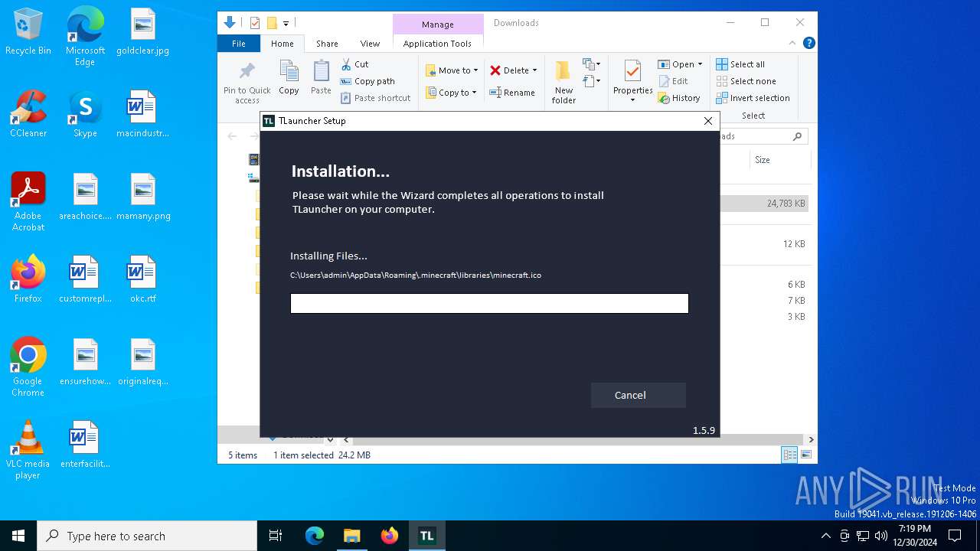Switch to the View ribbon tab
Viewport: 980px width, 551px height.
point(370,44)
